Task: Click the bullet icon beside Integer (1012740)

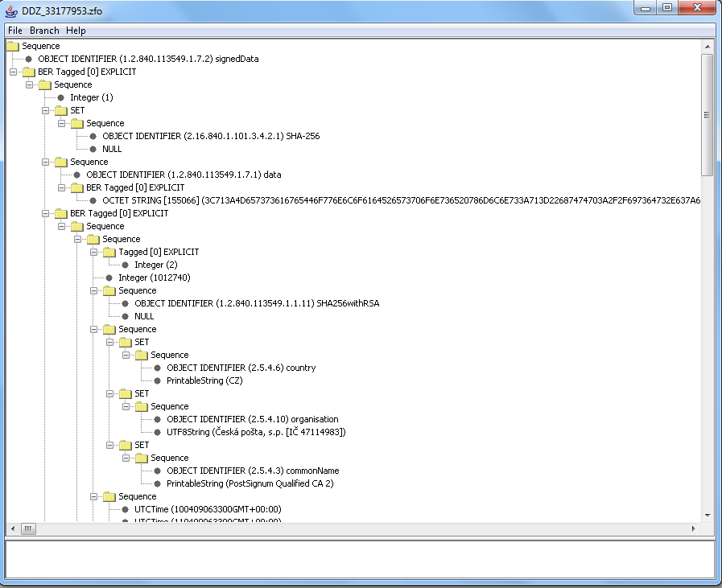Action: point(109,278)
